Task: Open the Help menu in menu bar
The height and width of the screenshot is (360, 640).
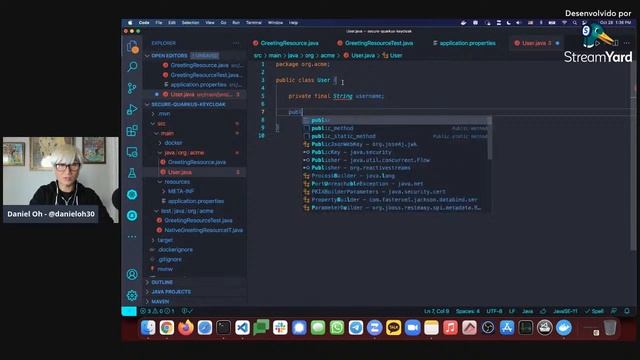Action: click(293, 23)
